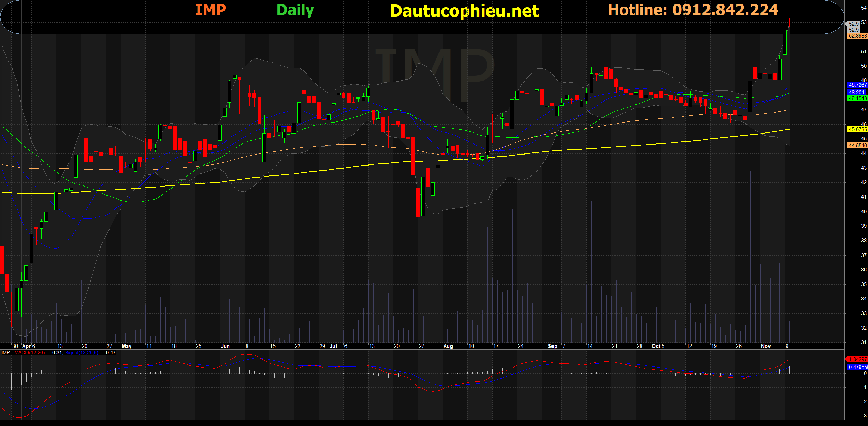Screen dimensions: 868x426
Task: Select the blue Signal(12,26,9) indicator label
Action: point(82,353)
